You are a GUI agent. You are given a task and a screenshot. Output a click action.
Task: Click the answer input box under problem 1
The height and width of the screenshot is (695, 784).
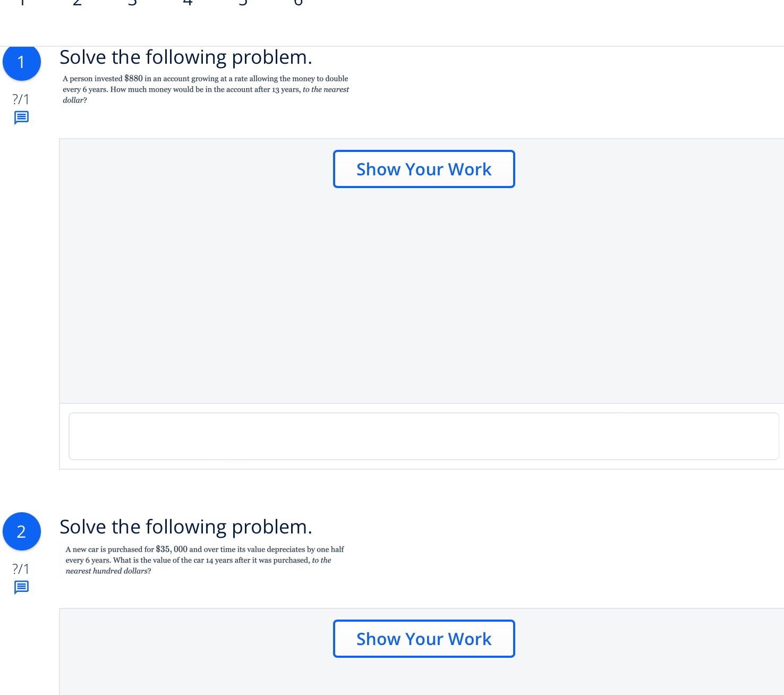(x=423, y=436)
